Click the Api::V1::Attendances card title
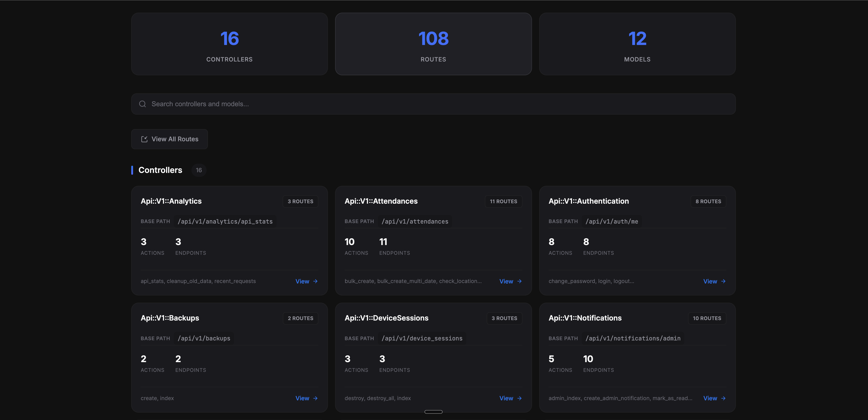Screen dimensions: 868x420 click(x=381, y=201)
